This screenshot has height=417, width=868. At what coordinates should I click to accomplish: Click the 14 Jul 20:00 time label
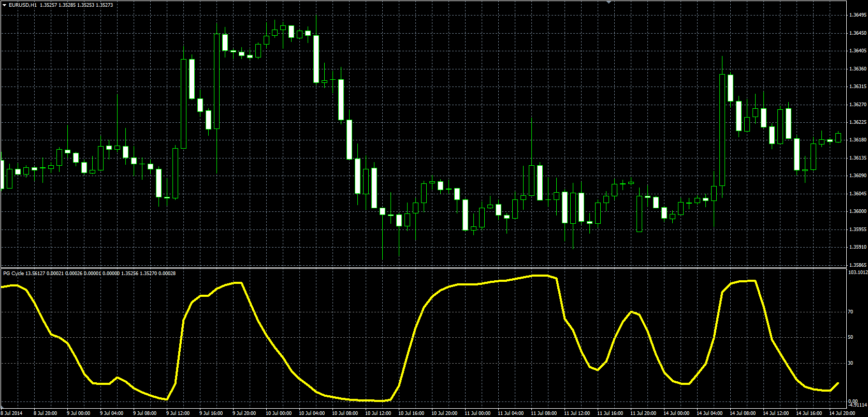coord(842,413)
